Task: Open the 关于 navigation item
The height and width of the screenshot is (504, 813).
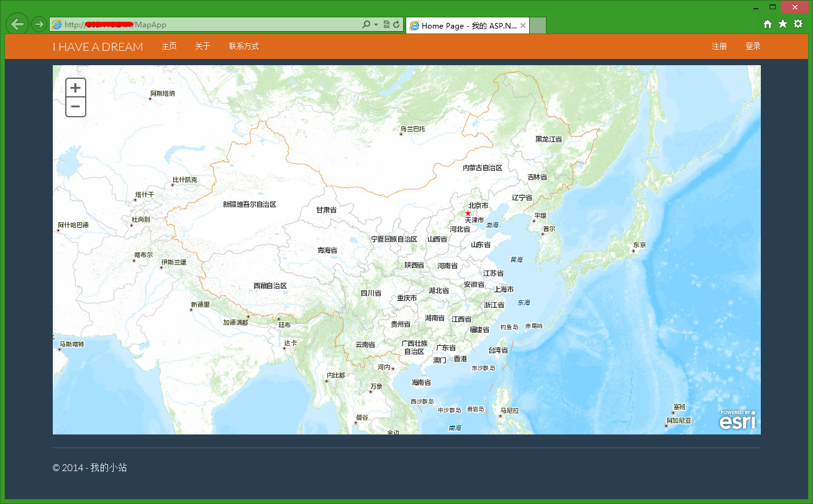Action: [x=202, y=47]
